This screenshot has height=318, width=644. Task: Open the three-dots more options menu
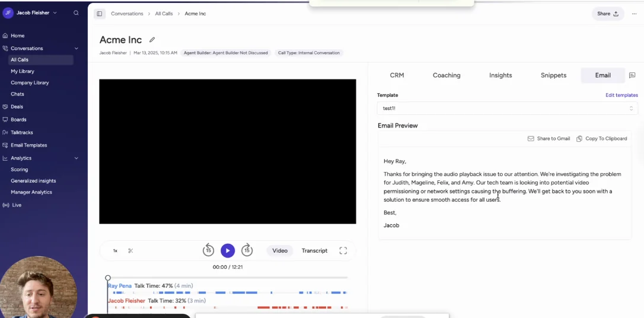tap(634, 14)
